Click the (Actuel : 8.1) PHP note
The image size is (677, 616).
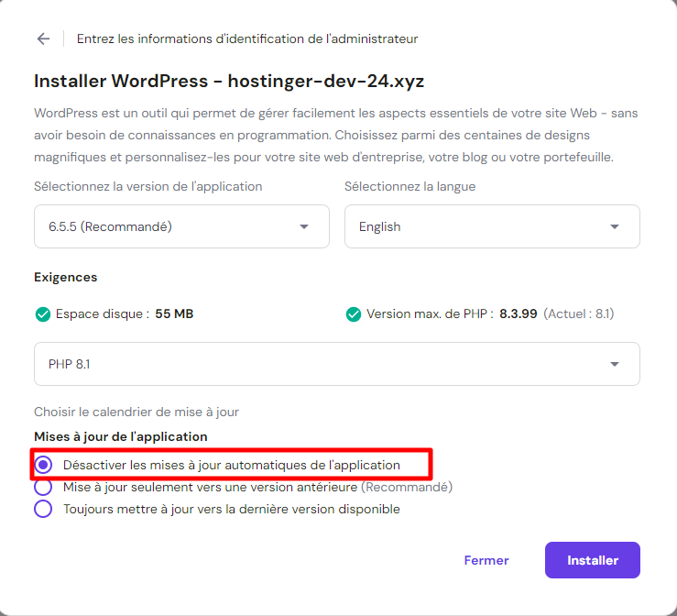click(579, 314)
